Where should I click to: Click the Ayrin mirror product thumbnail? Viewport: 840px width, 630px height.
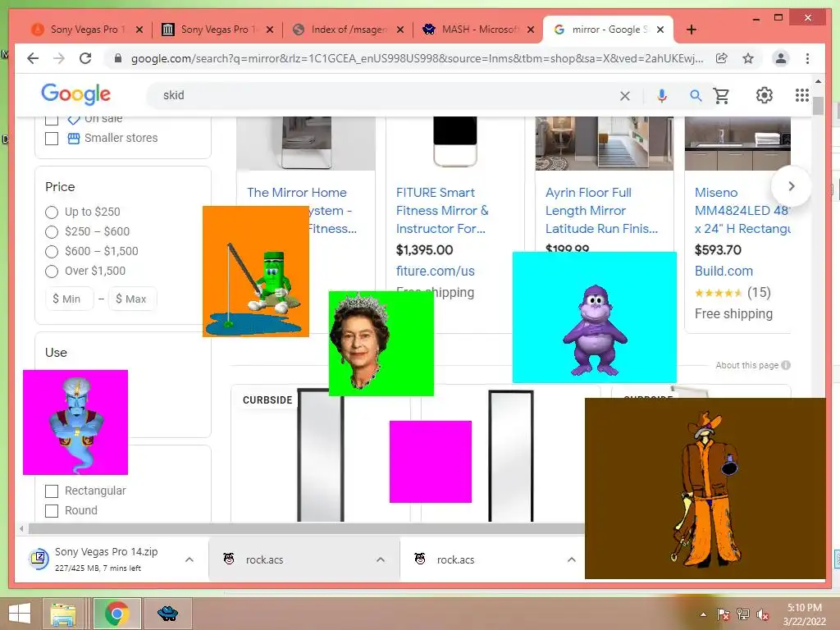605,144
